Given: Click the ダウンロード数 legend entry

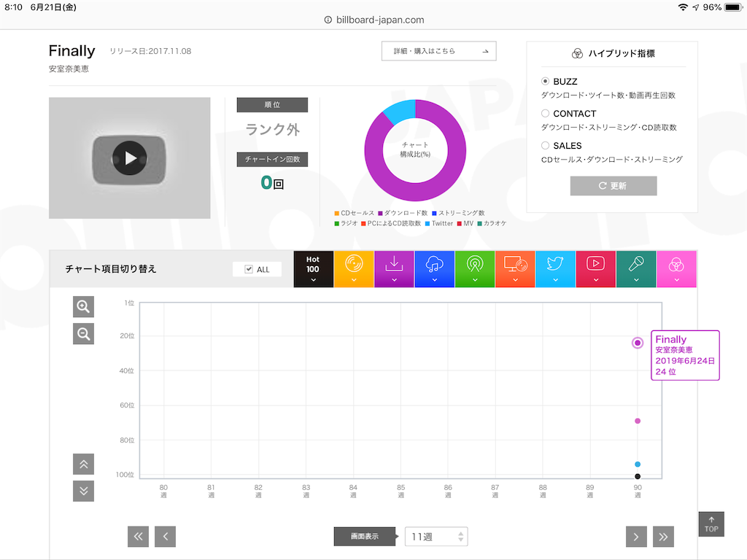Looking at the screenshot, I should tap(403, 213).
